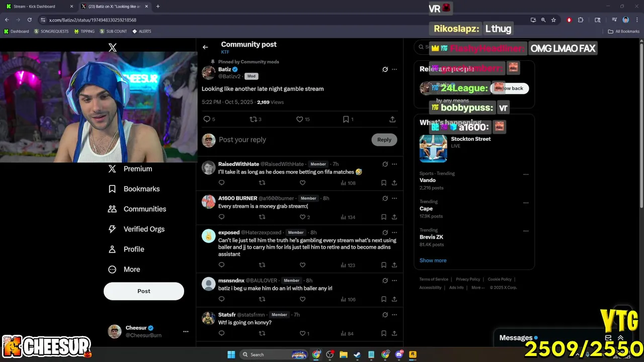Click the Grok icon on Batiz's post
The image size is (644, 362).
pos(385,69)
